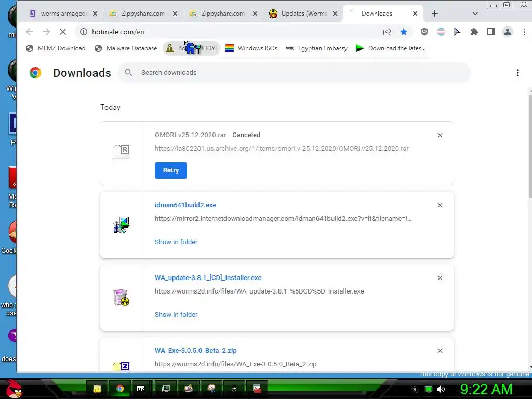Viewport: 532px width, 399px height.
Task: Go back to the previous page
Action: click(x=30, y=32)
